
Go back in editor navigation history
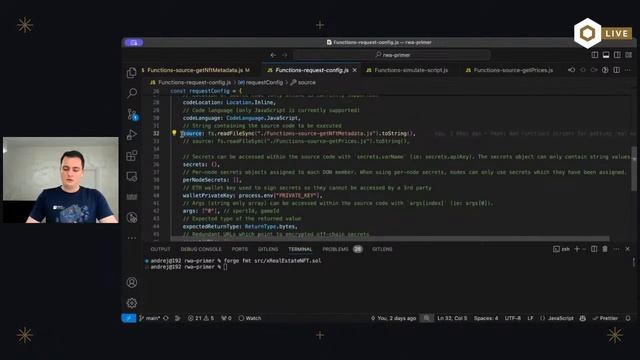click(x=273, y=55)
